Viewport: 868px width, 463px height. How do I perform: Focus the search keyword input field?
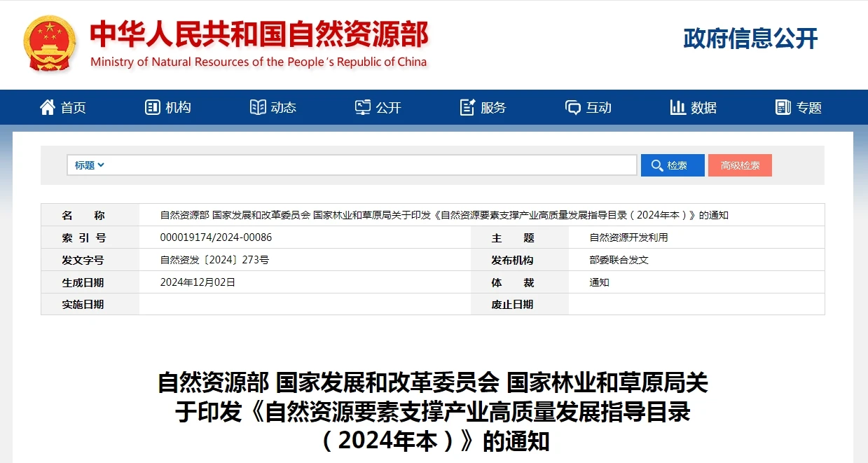371,165
